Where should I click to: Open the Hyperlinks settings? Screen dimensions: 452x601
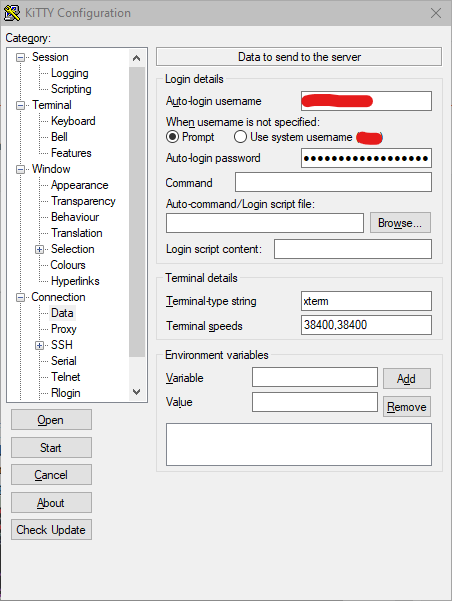click(75, 281)
